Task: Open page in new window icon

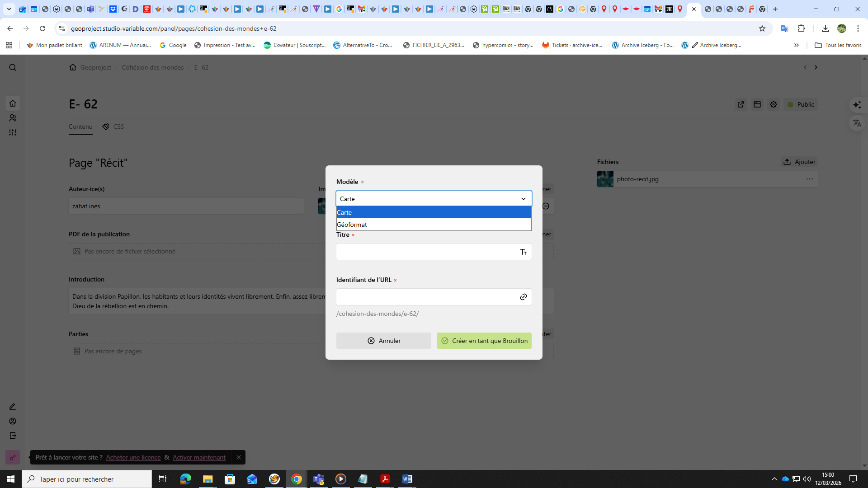Action: (741, 104)
